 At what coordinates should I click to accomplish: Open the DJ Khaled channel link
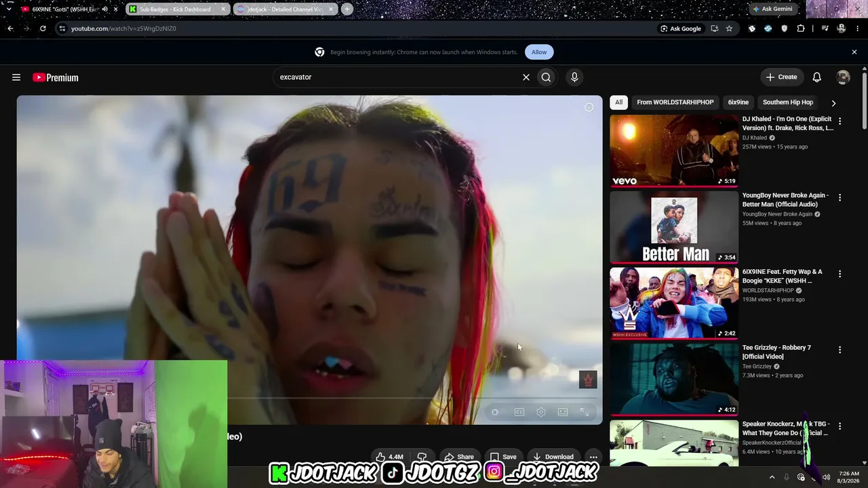click(x=754, y=138)
